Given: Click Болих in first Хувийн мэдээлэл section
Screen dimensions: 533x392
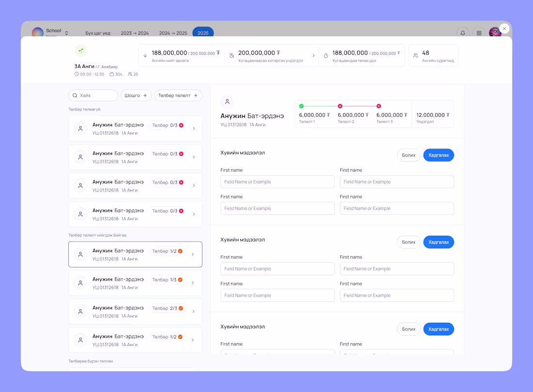Looking at the screenshot, I should pos(408,155).
